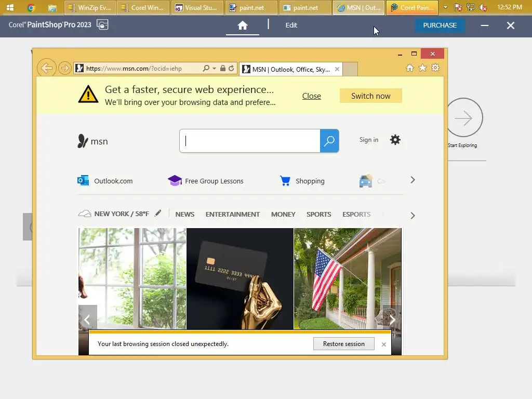
Task: Open the screenshot capture icon beside PaintShop Pro title
Action: (102, 25)
